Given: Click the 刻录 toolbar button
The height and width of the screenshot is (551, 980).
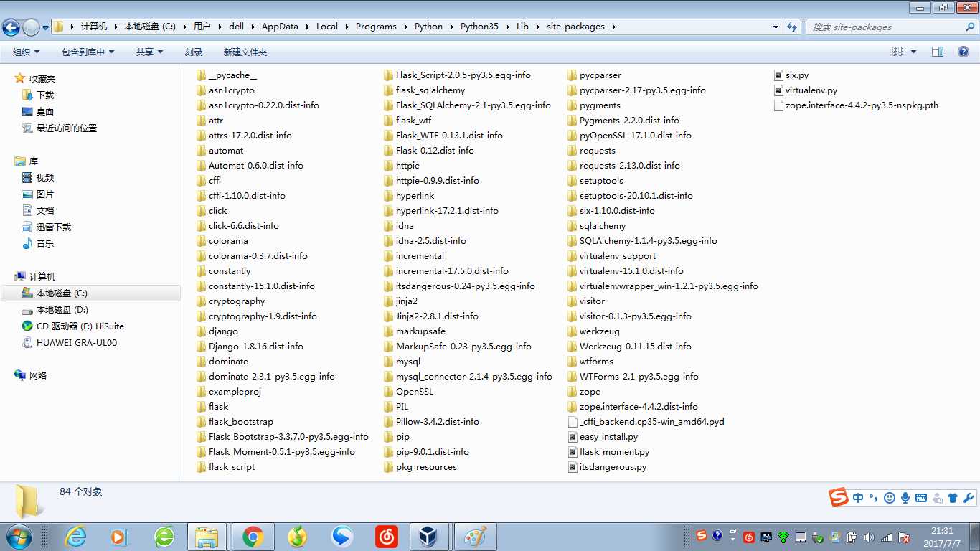Looking at the screenshot, I should coord(194,52).
